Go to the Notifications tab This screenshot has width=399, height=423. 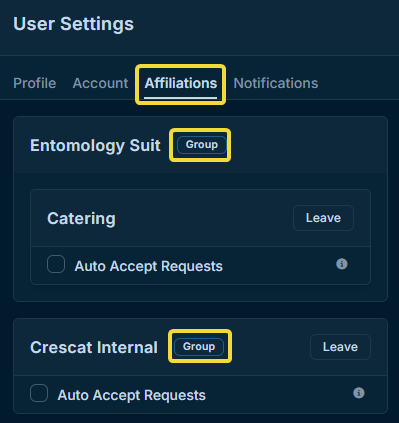coord(276,83)
